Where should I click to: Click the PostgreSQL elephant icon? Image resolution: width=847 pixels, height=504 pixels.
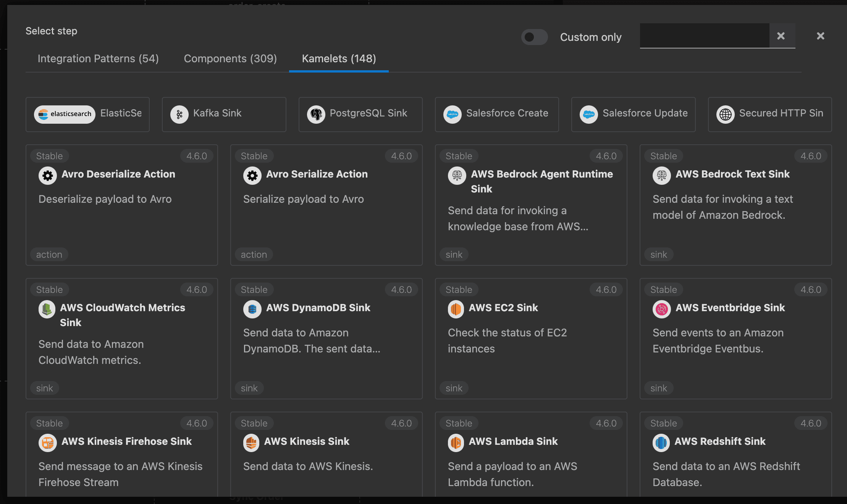316,114
